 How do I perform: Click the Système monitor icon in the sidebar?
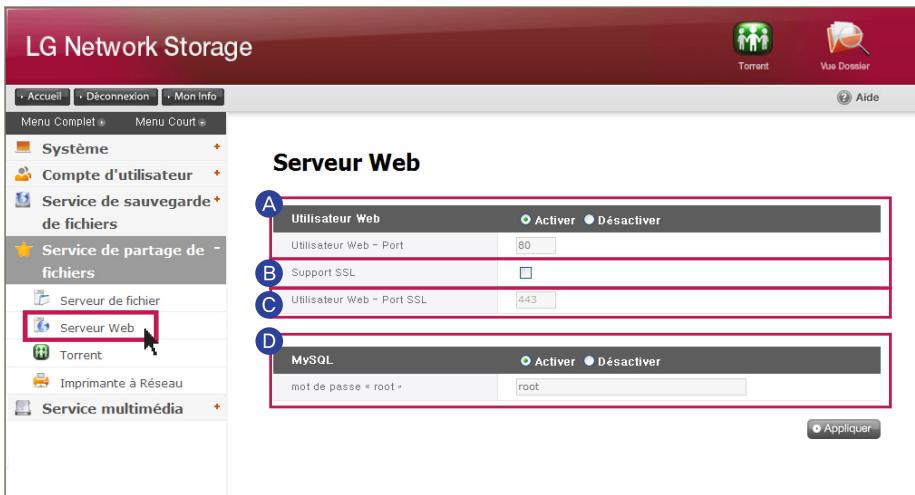[x=23, y=147]
